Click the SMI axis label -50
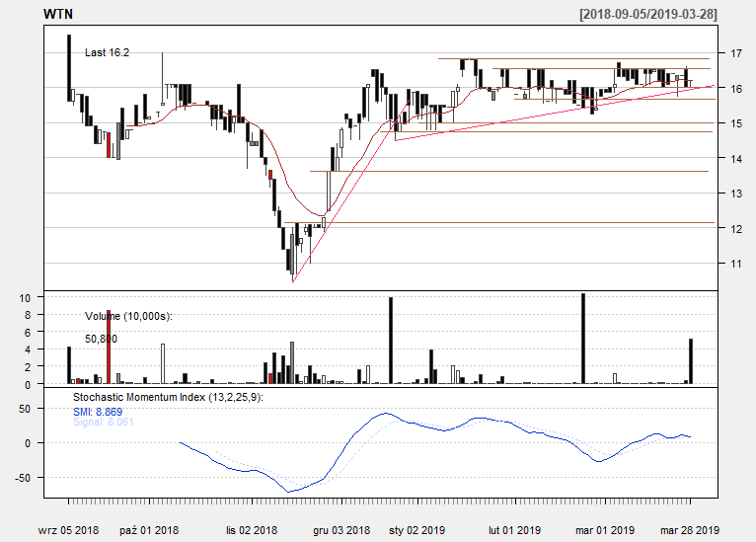 click(23, 478)
